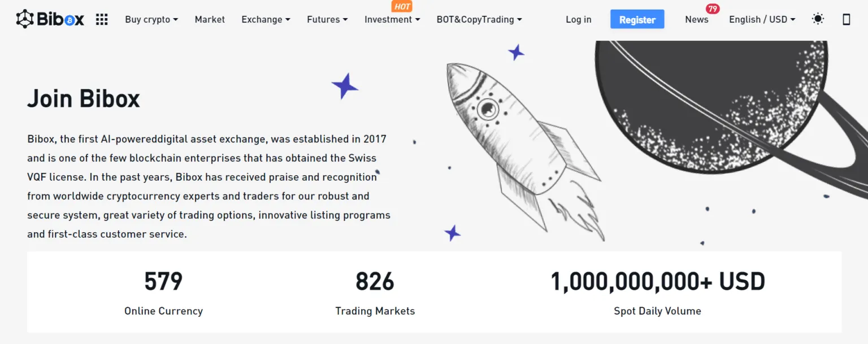Open the nine-dot apps grid menu
This screenshot has width=868, height=344.
pos(102,19)
